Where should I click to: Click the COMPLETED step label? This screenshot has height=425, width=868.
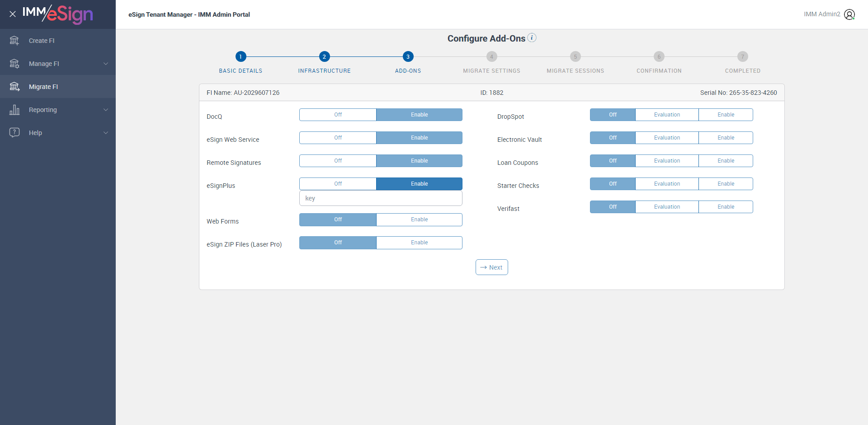click(742, 71)
